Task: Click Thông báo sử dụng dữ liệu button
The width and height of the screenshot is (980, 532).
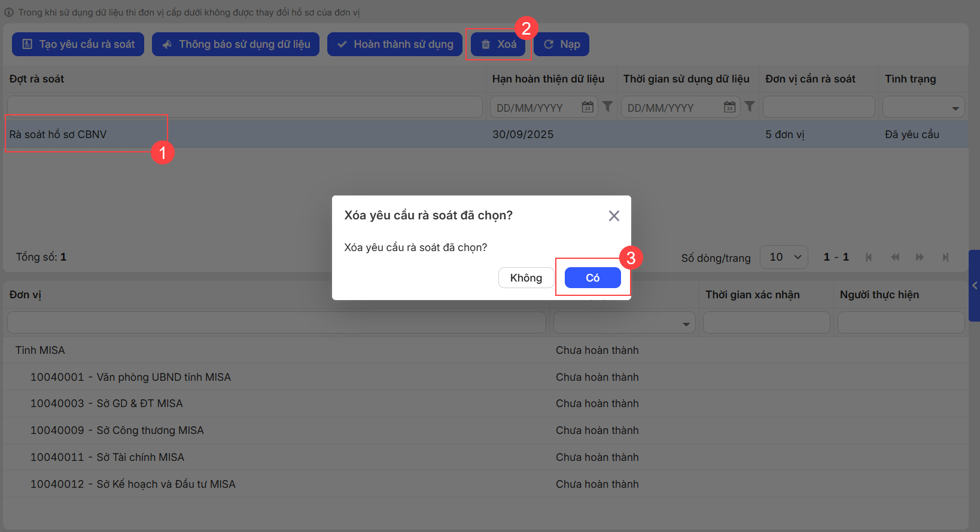Action: [x=236, y=44]
